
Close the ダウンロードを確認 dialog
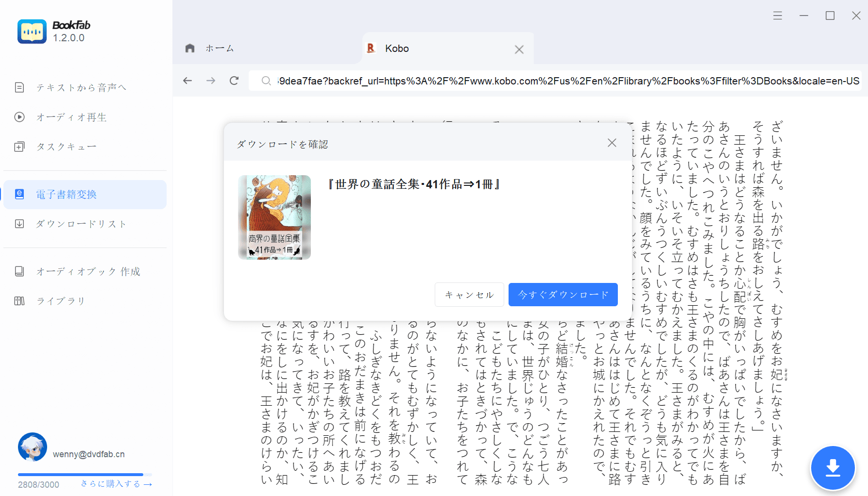click(612, 143)
